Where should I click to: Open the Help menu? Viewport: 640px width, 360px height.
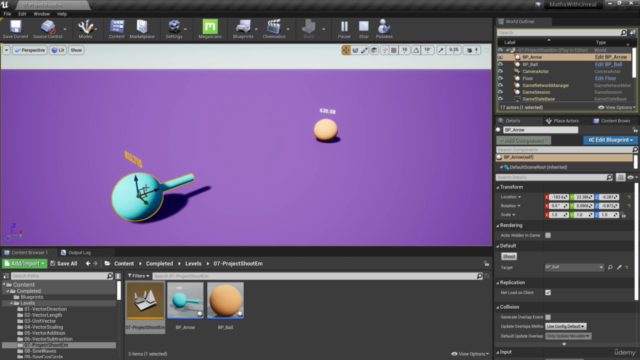[x=62, y=14]
